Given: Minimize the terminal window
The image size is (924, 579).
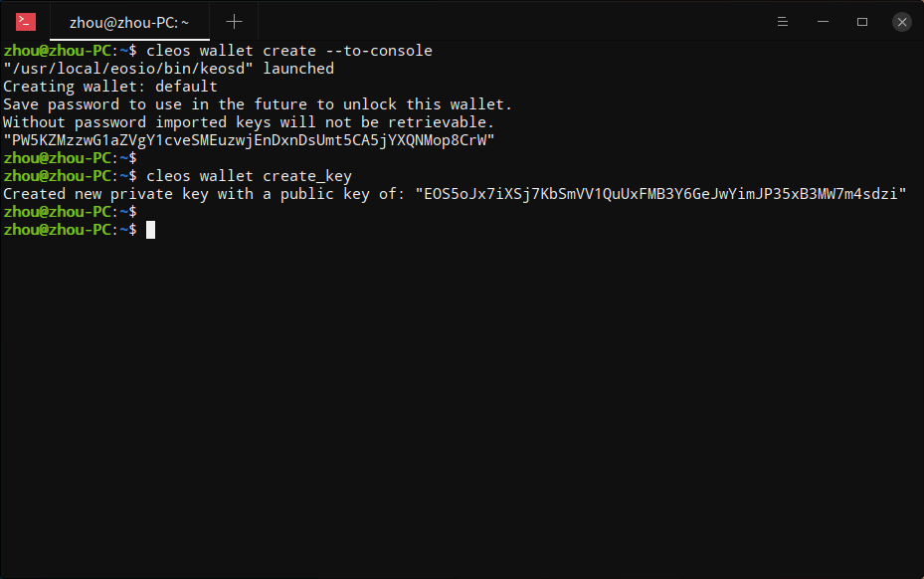Looking at the screenshot, I should pos(823,22).
